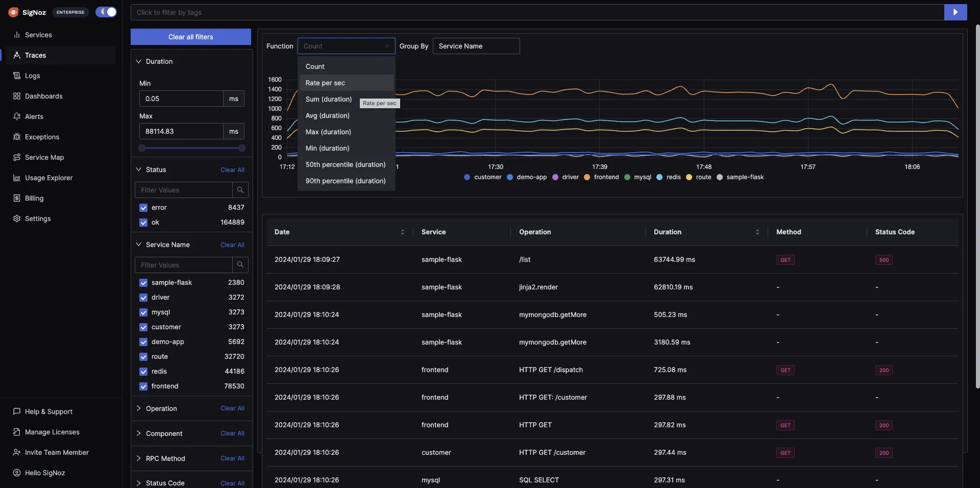Click Clear All for Service Name filter

pyautogui.click(x=232, y=245)
